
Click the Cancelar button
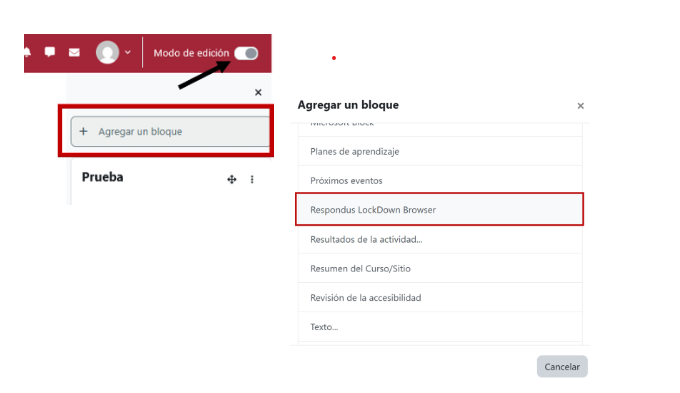point(562,367)
